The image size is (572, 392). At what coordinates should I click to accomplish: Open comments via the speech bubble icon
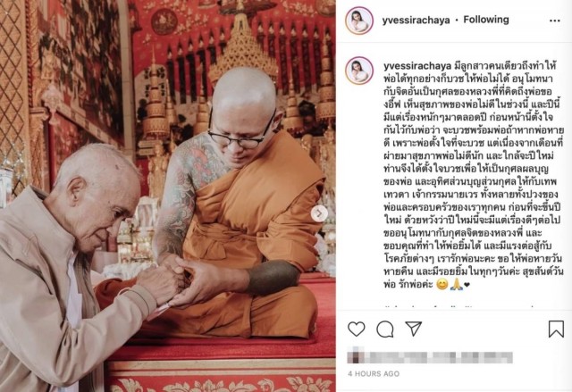(x=384, y=329)
